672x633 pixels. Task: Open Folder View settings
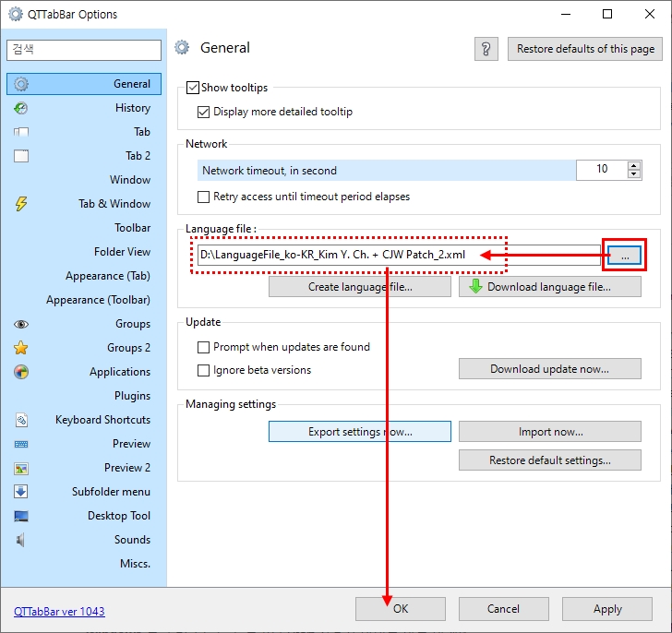(x=84, y=252)
